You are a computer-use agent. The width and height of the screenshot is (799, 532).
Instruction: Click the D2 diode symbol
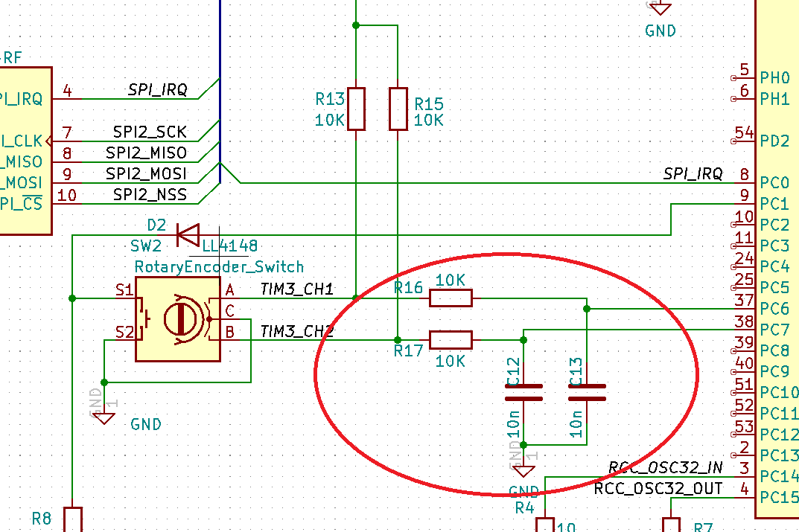tap(188, 235)
